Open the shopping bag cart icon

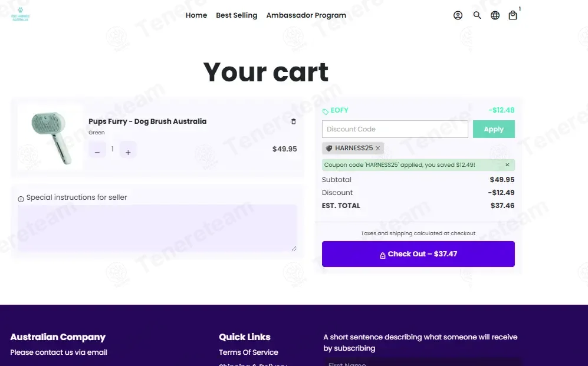pos(513,15)
